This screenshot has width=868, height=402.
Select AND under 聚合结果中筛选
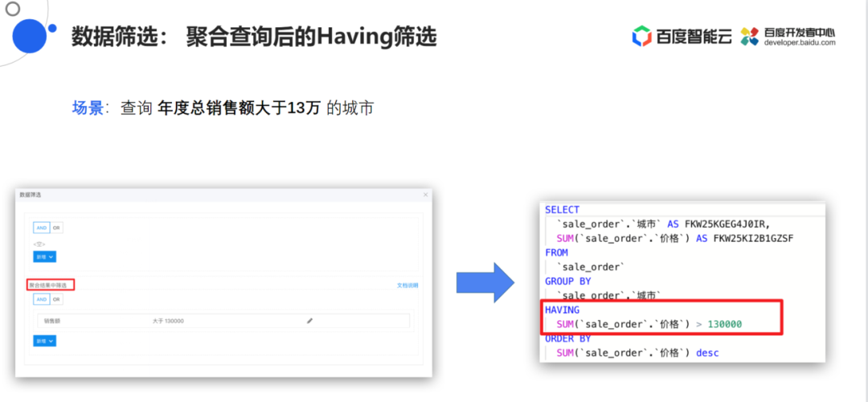(42, 300)
